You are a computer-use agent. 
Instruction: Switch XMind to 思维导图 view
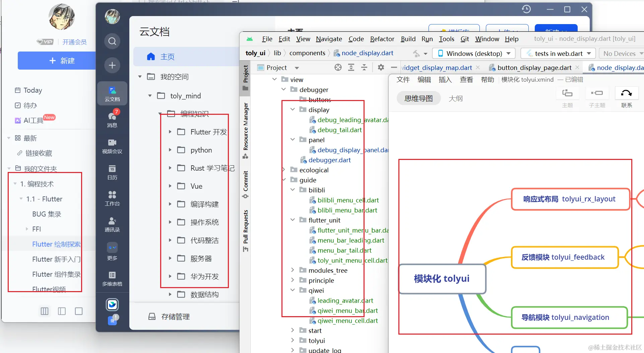tap(418, 98)
